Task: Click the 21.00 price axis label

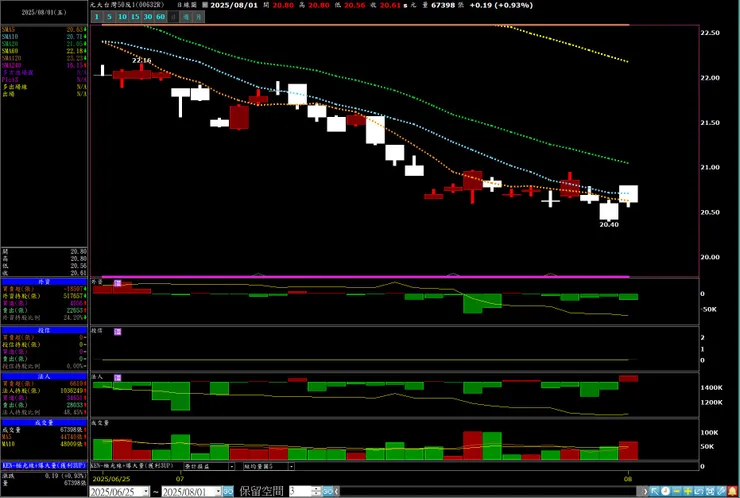Action: pyautogui.click(x=710, y=168)
